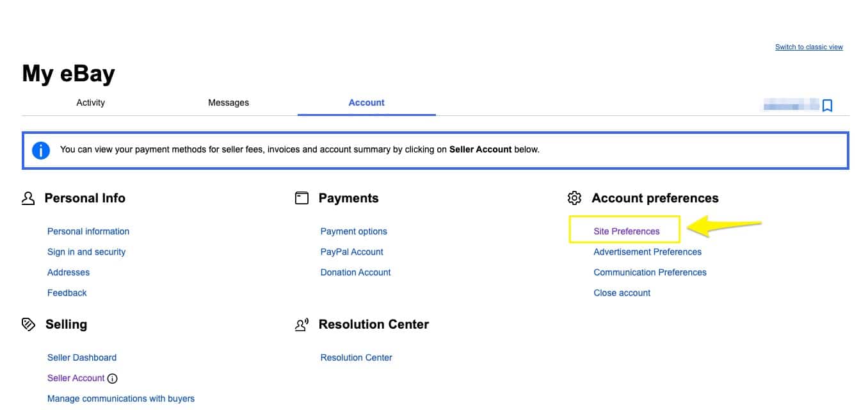Go to Sign in and security
The image size is (868, 410).
(86, 252)
